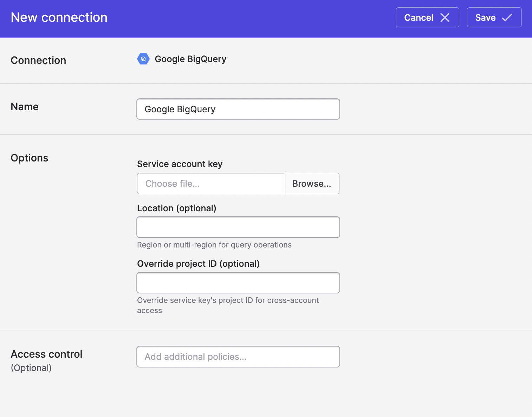Viewport: 532px width, 417px height.
Task: Click the (Optional) text under Access control
Action: (x=31, y=368)
